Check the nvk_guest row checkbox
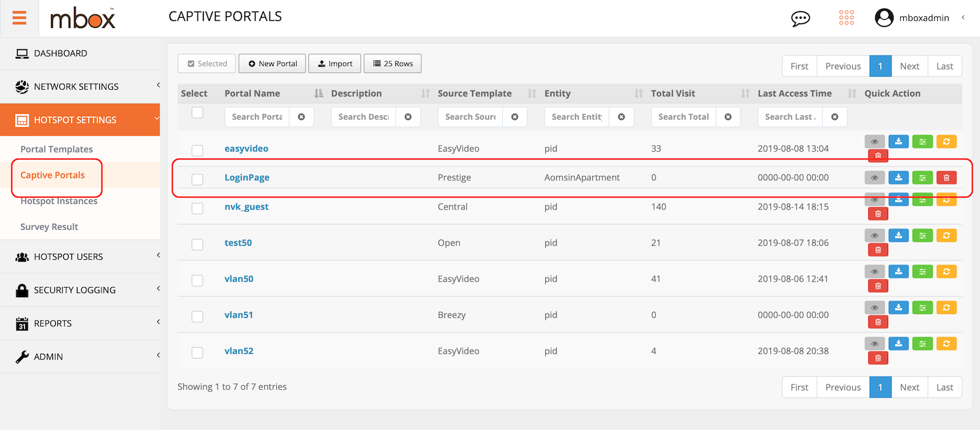The image size is (980, 430). tap(197, 209)
